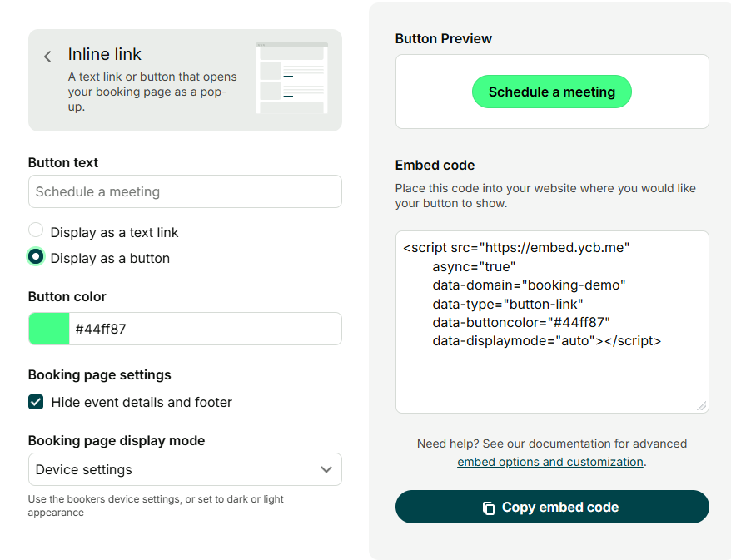The width and height of the screenshot is (731, 560).
Task: Click the copy icon in Copy embed code
Action: 489,508
